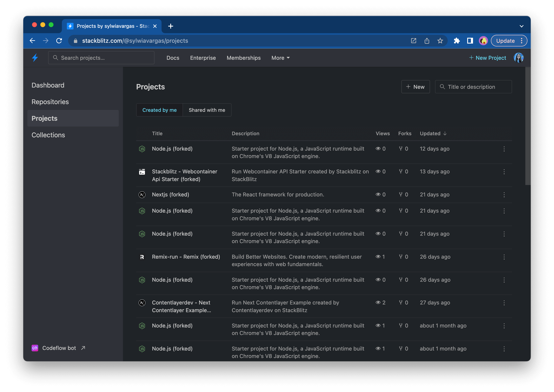Select the Created by me filter
Screen dimensions: 554x392
coord(159,110)
